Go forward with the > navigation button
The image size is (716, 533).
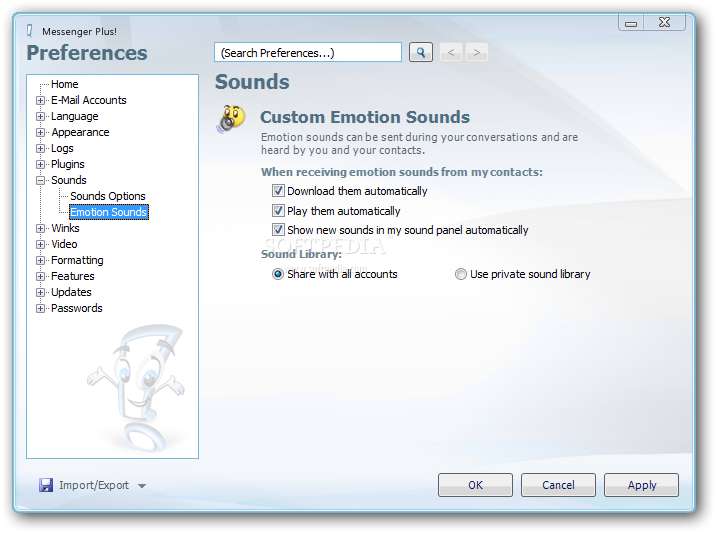click(477, 53)
